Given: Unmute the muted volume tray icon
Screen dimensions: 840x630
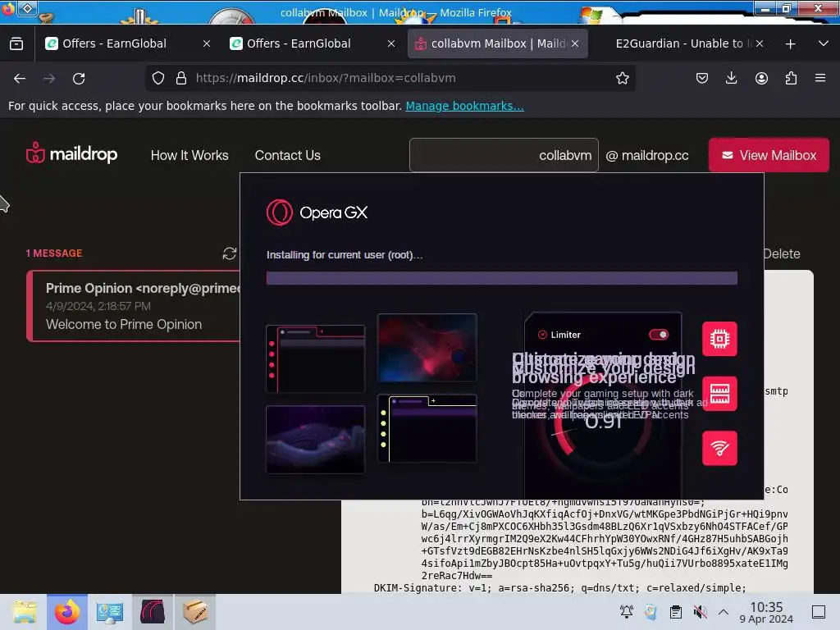Looking at the screenshot, I should coord(700,611).
